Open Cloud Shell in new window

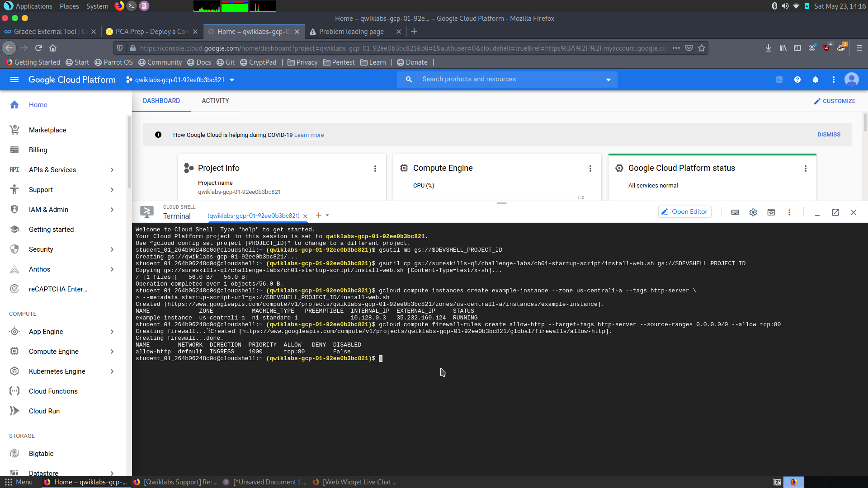(x=835, y=212)
